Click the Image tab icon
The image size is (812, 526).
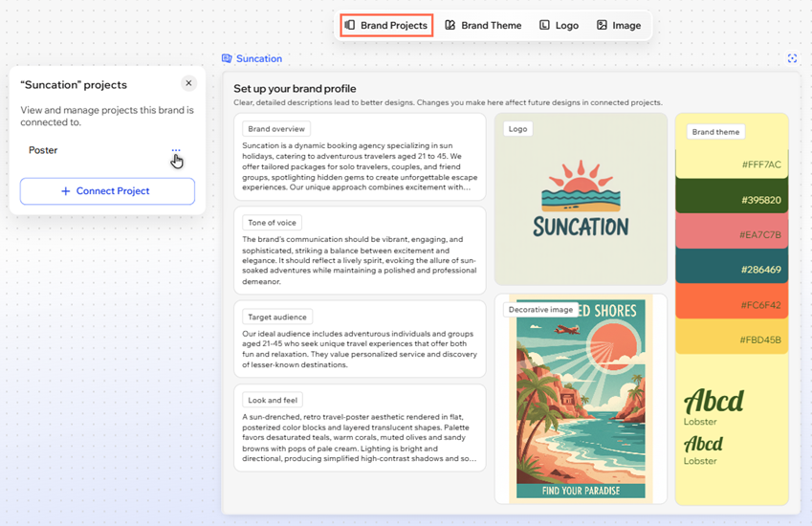pos(602,25)
